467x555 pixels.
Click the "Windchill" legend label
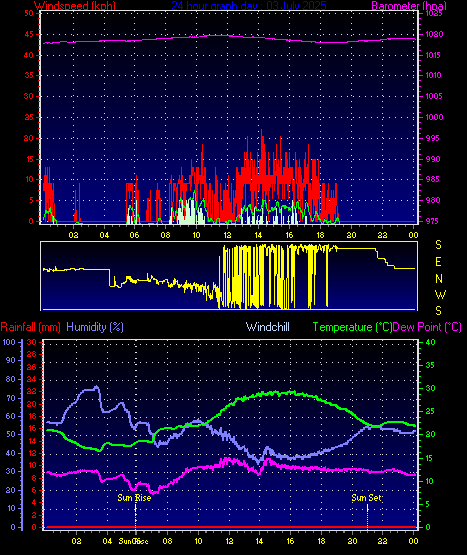[268, 327]
